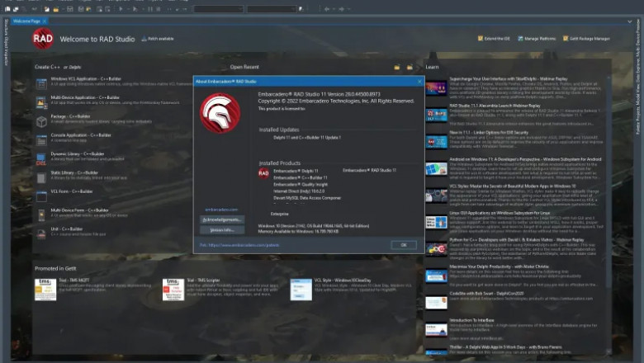
Task: Open Supercharge Your User Interface webinar thumbnail
Action: (436, 88)
